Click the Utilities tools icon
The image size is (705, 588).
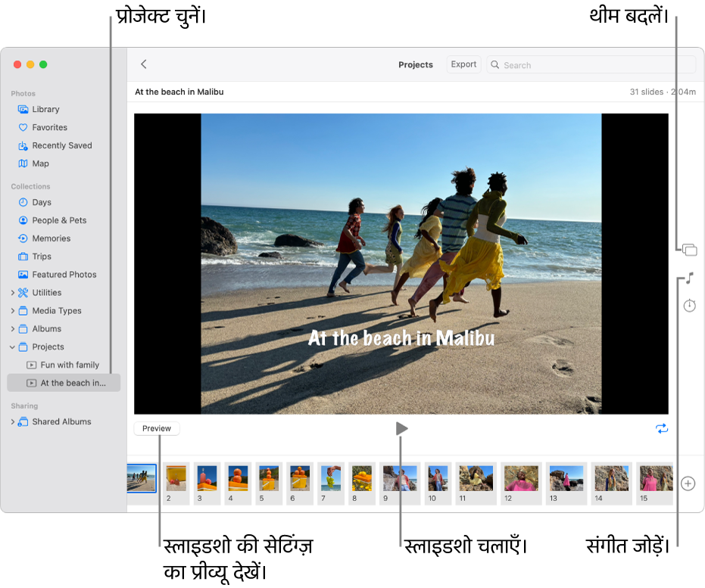coord(23,293)
